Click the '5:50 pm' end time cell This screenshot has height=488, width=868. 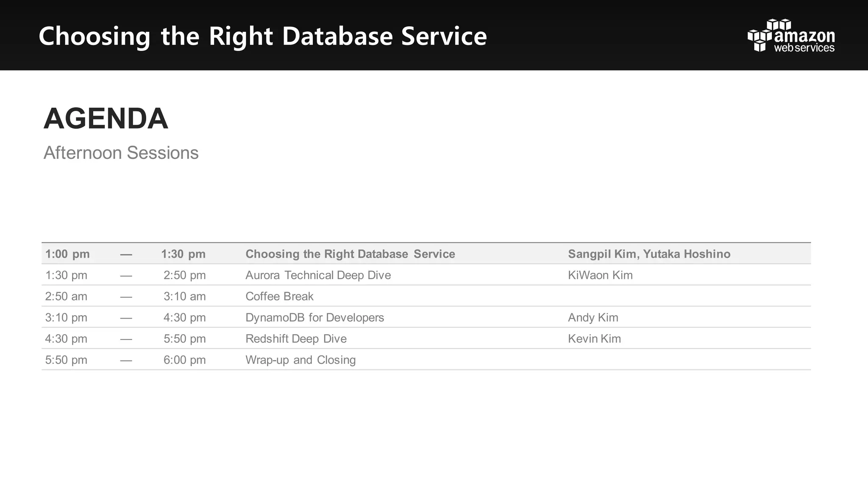(x=185, y=339)
